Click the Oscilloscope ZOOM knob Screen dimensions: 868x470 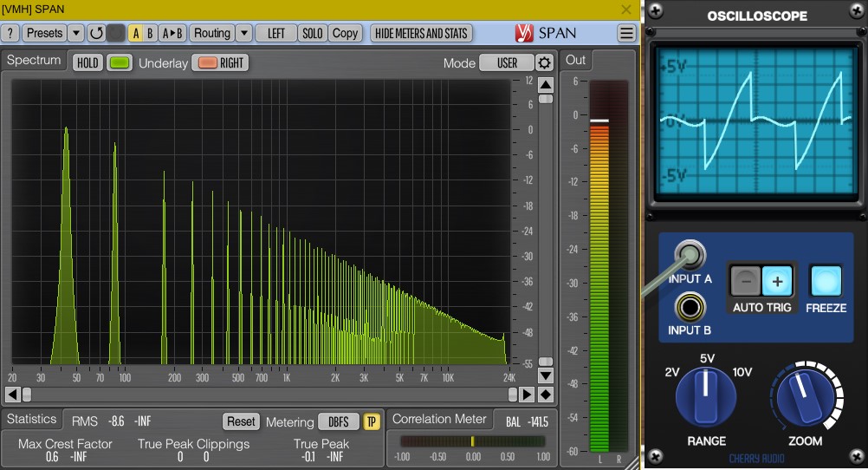806,398
